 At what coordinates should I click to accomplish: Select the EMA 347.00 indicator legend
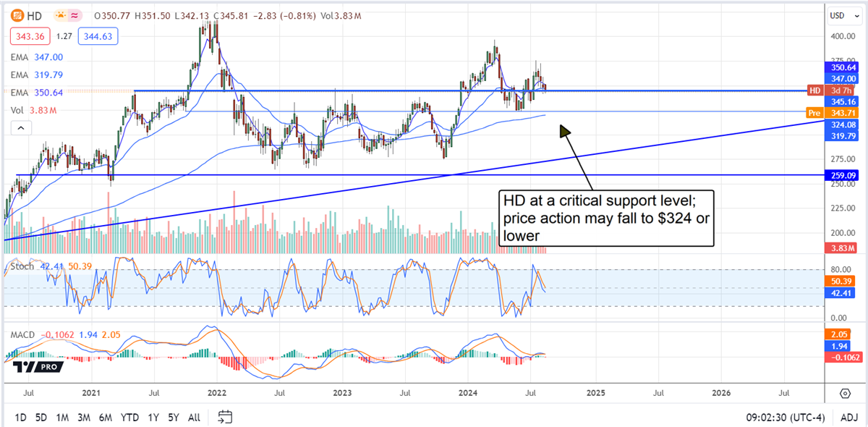37,57
